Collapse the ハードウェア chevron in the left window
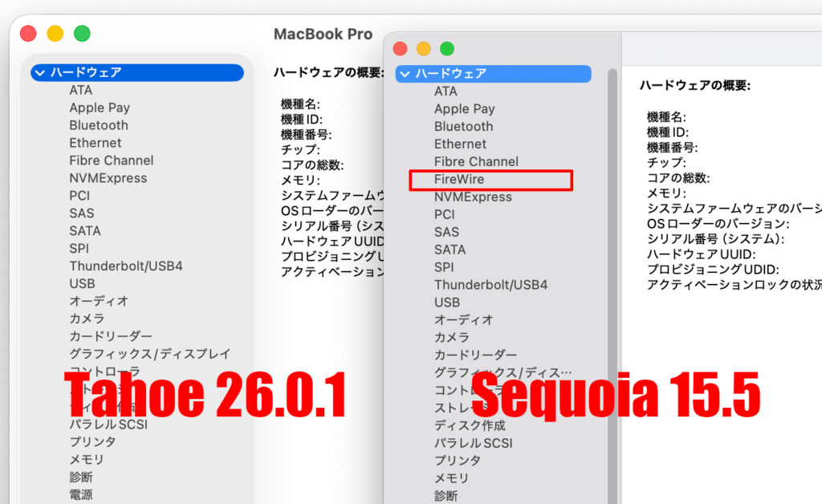Viewport: 822px width, 504px height. [x=40, y=72]
